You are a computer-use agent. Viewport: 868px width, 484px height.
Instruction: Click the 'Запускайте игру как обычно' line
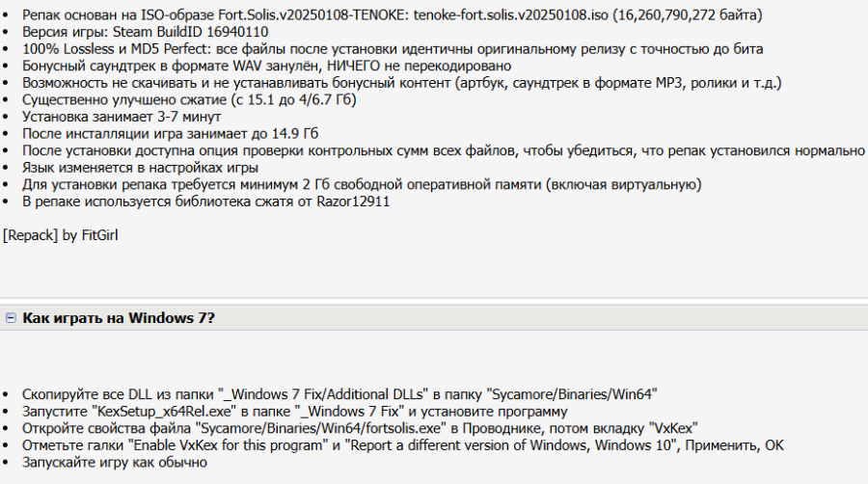click(115, 463)
